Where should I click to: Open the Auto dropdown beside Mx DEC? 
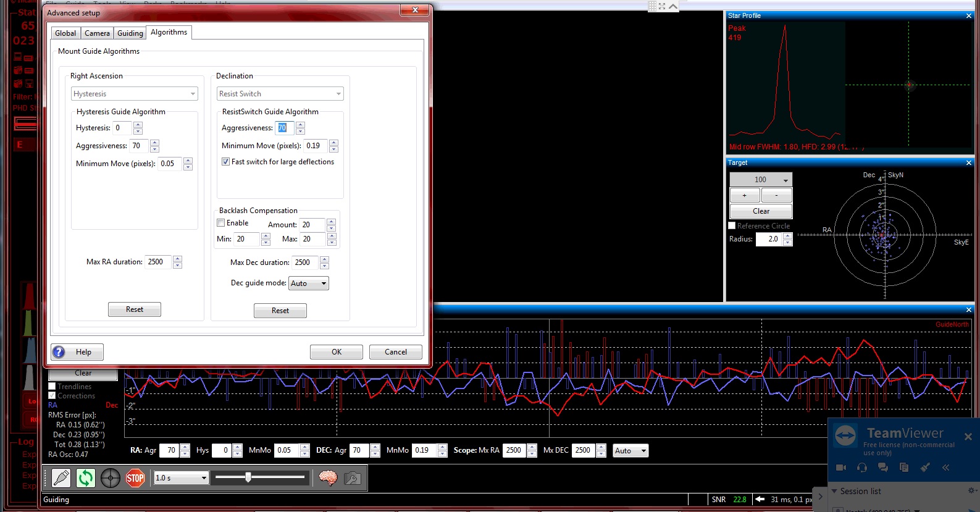[630, 451]
